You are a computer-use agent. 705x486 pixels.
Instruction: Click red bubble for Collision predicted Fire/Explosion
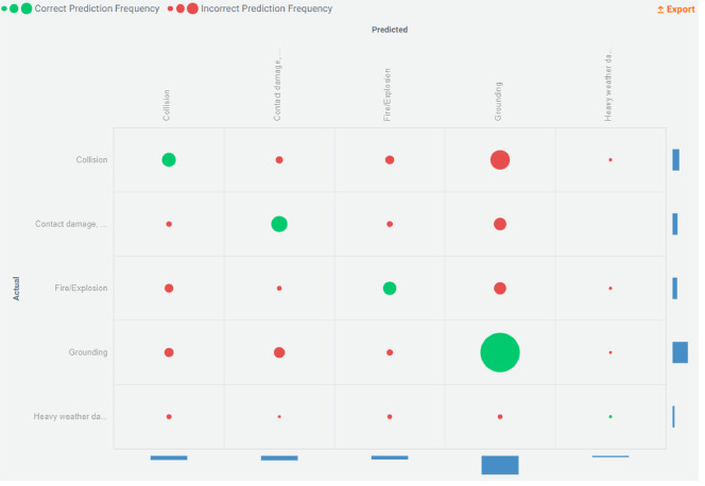[390, 160]
